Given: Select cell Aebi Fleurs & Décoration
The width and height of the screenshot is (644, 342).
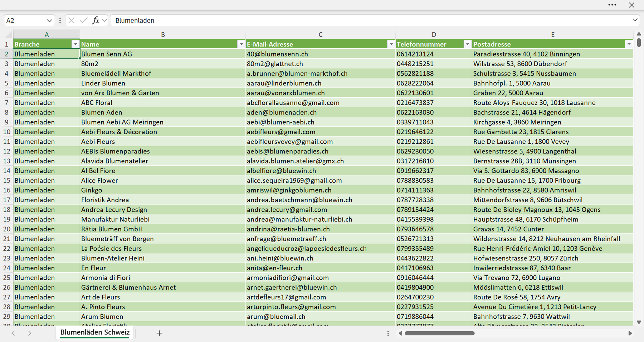Looking at the screenshot, I should point(163,132).
